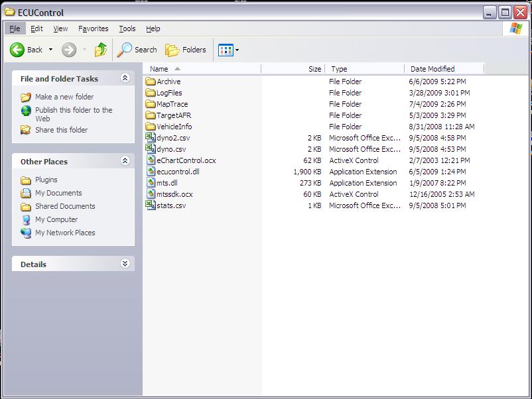Select the dyno2.csv file icon
532x399 pixels.
(x=150, y=138)
